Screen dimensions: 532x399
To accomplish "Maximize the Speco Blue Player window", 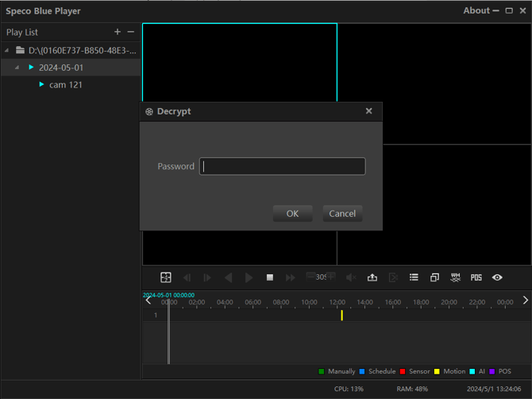I will 509,10.
